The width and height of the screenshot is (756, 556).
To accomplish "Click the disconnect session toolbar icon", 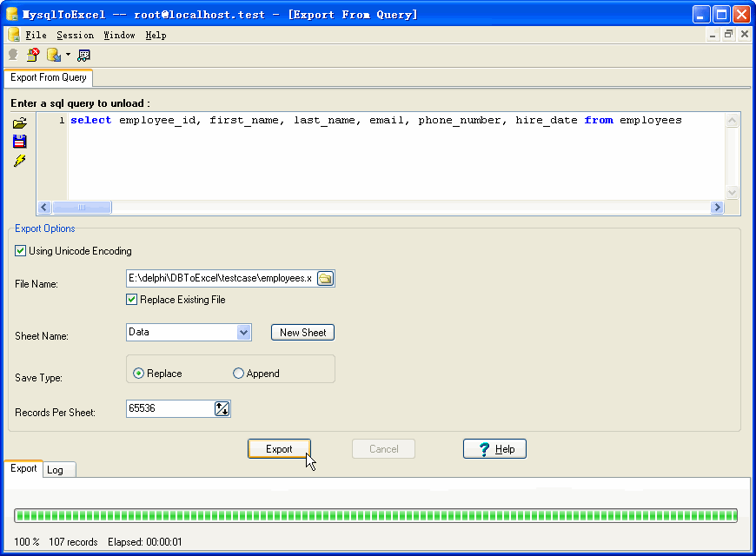I will (x=33, y=55).
